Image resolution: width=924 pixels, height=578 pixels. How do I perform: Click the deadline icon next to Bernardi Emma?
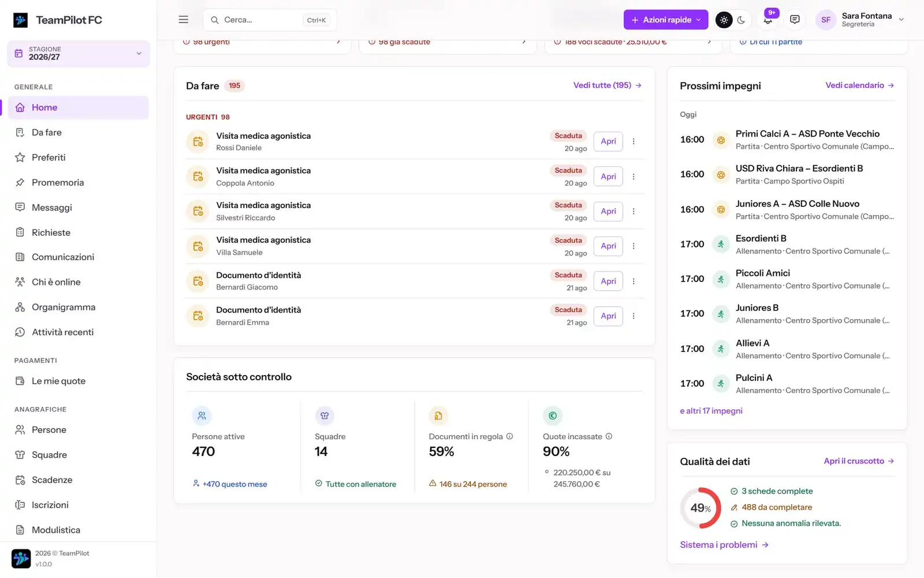[x=198, y=316]
